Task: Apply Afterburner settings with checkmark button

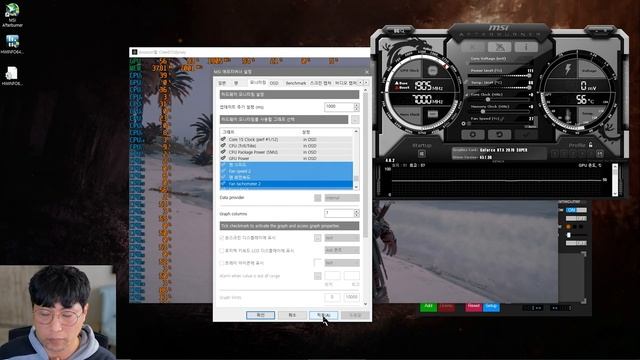Action: click(526, 134)
